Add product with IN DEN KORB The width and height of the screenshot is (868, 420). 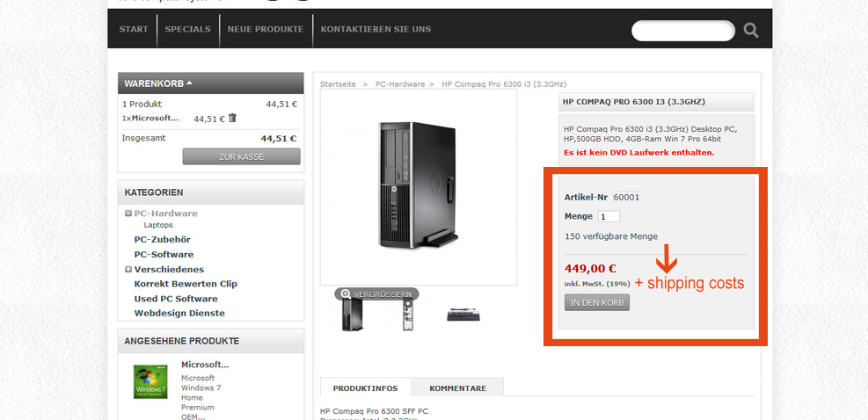pos(597,302)
